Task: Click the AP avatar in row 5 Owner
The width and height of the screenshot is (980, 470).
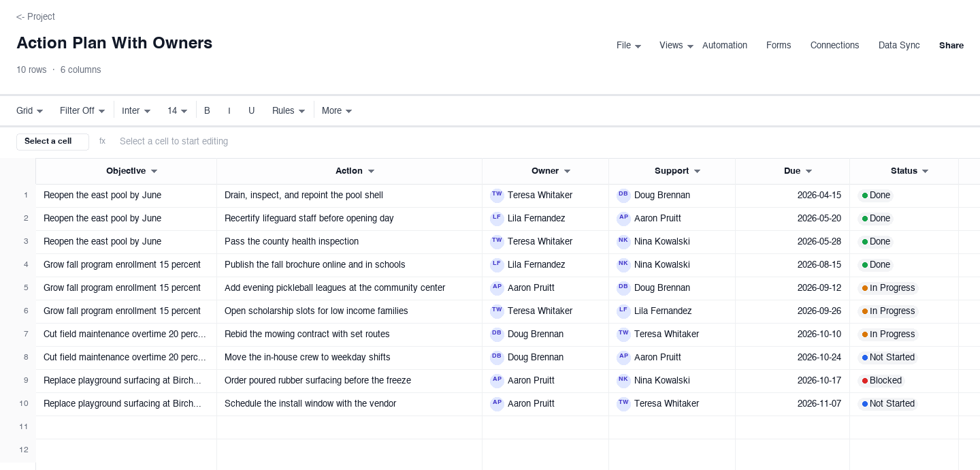Action: (x=497, y=287)
